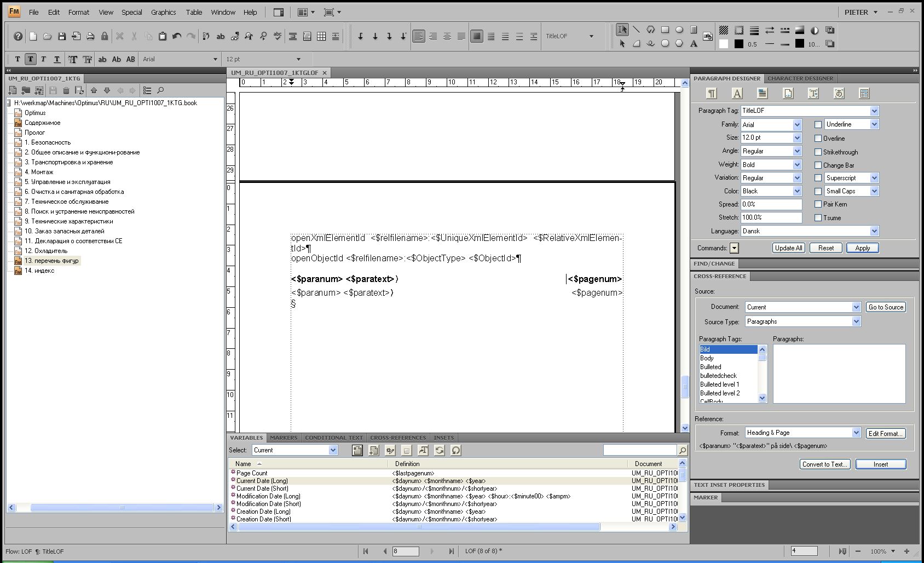Open the Special menu
This screenshot has height=563, width=924.
tap(131, 12)
